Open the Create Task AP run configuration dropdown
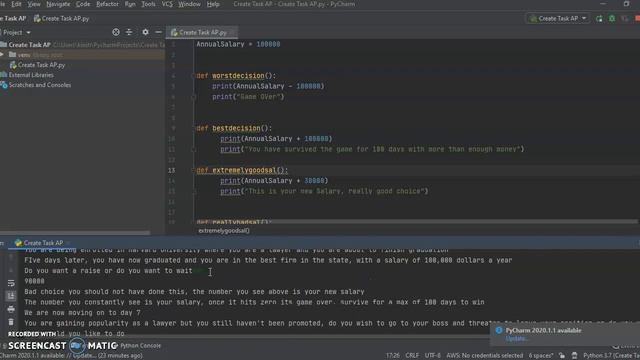The height and width of the screenshot is (360, 640). pyautogui.click(x=558, y=18)
